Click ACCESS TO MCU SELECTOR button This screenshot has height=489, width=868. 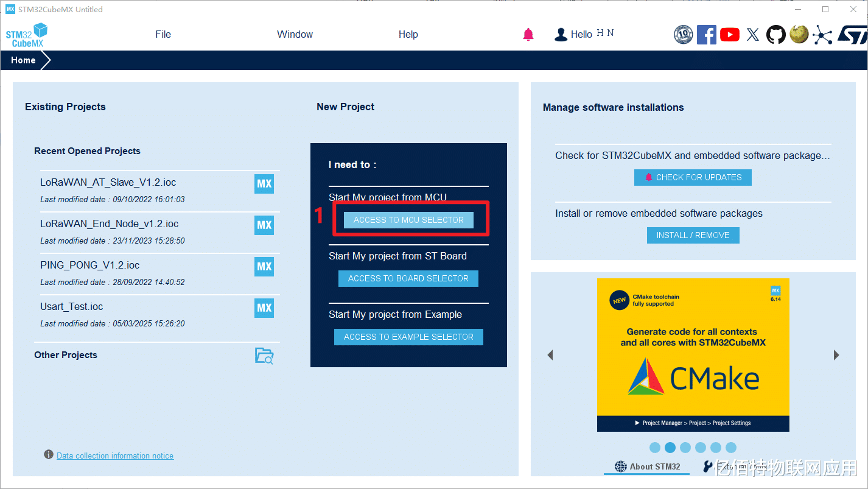(x=408, y=220)
